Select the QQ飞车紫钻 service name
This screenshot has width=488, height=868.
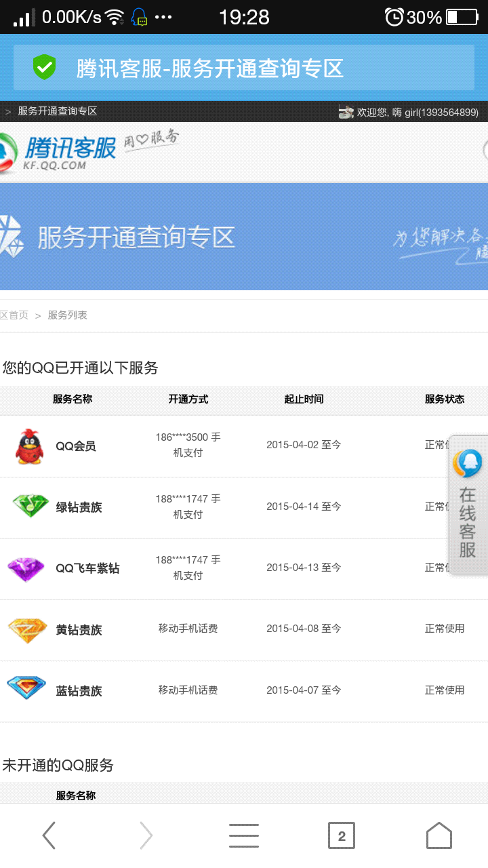pos(87,568)
